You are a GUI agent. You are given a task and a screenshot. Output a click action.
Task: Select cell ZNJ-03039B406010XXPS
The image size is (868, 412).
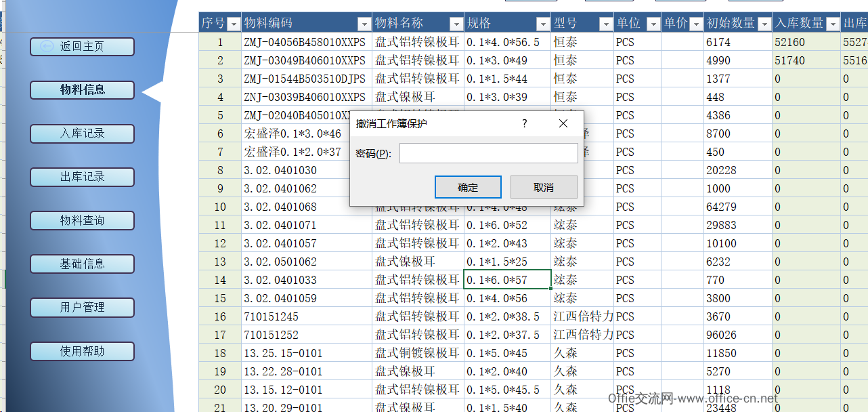click(x=307, y=97)
